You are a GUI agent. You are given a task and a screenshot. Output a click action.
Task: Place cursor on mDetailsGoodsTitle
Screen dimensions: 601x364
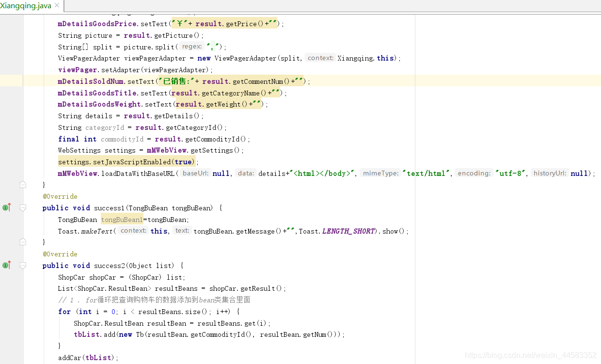pos(97,93)
